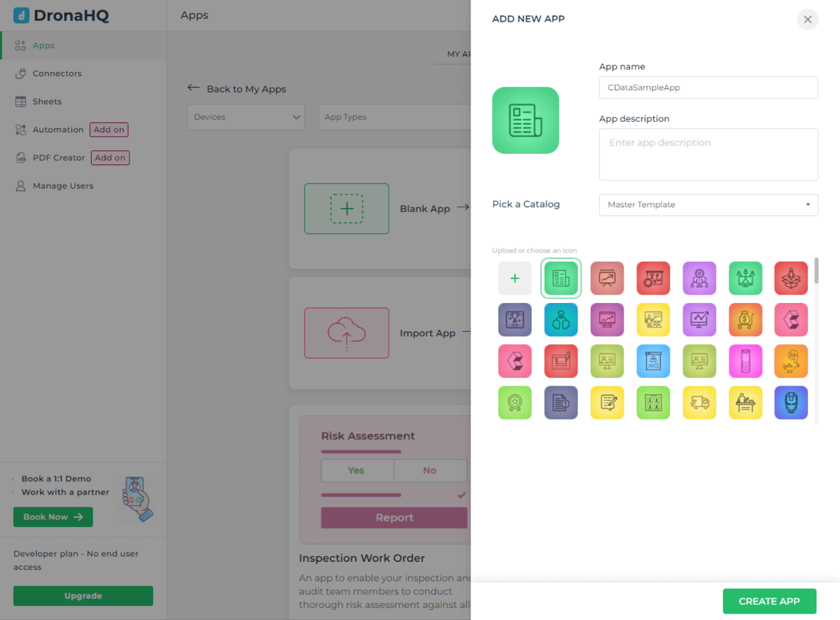Click the Create App button

tap(769, 601)
